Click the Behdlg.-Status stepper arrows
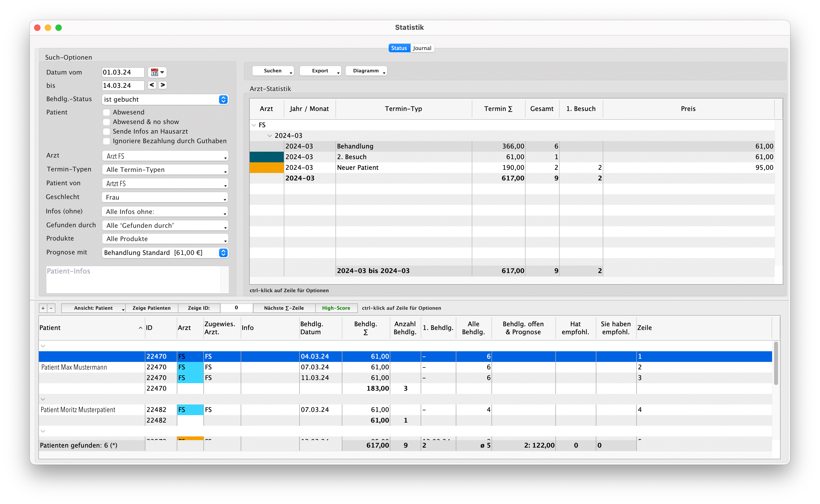This screenshot has height=504, width=820. click(x=223, y=99)
